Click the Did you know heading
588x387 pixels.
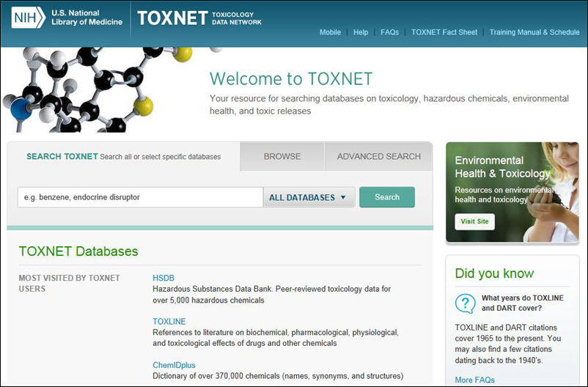494,273
